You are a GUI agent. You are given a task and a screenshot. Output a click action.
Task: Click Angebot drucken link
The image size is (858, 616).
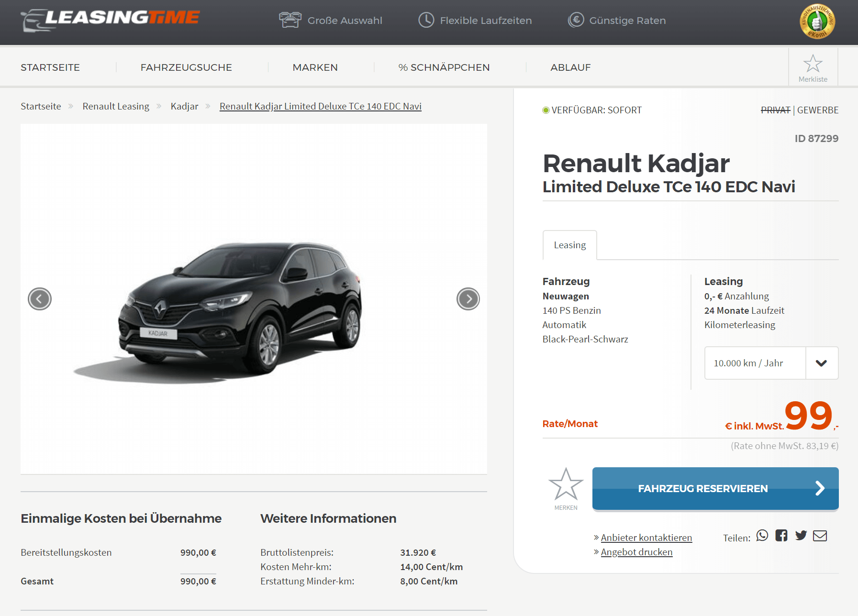pyautogui.click(x=636, y=552)
